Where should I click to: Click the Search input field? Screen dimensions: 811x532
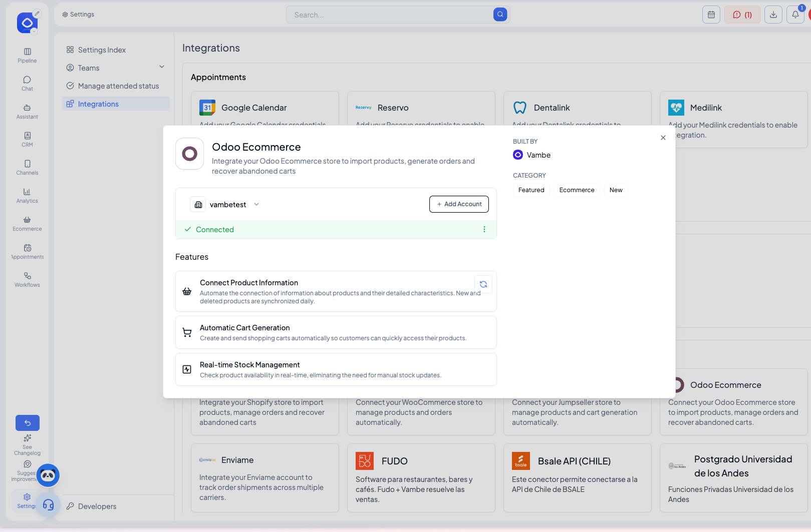pos(391,15)
